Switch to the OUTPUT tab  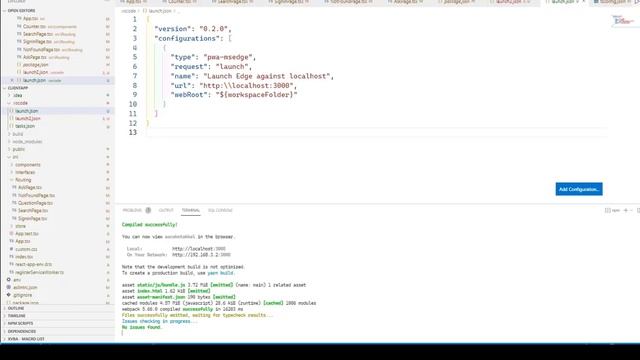point(166,210)
